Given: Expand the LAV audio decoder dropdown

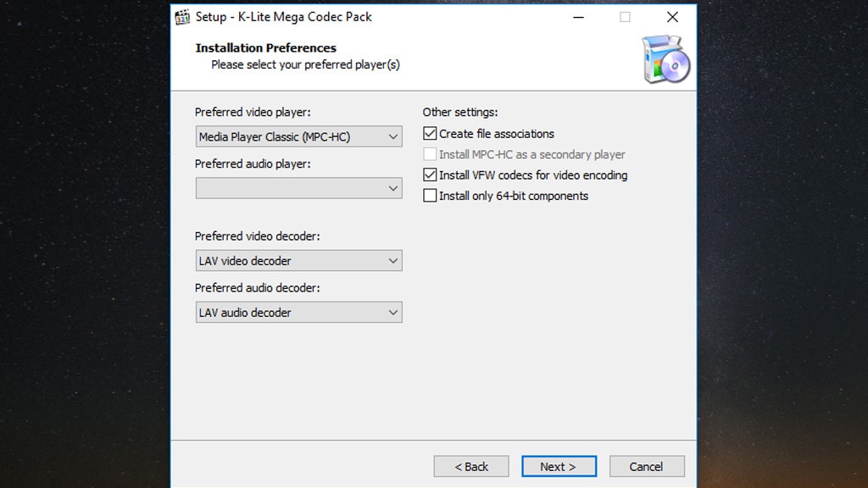Looking at the screenshot, I should tap(299, 313).
